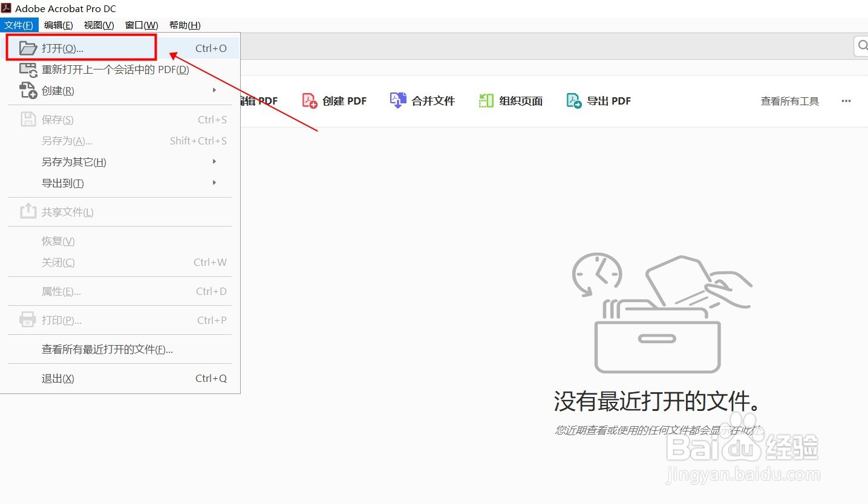
Task: Click the create icon beside 创建(R)
Action: pyautogui.click(x=28, y=91)
